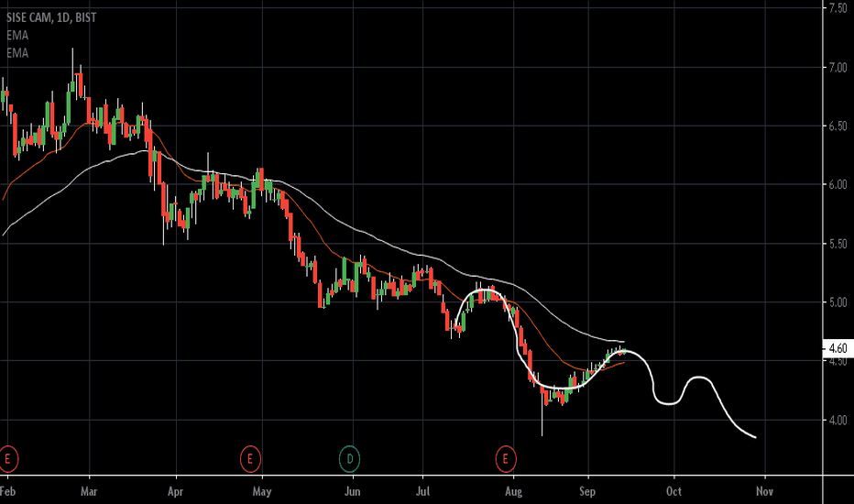The width and height of the screenshot is (854, 504).
Task: Click the 6.50 price axis label
Action: pos(838,126)
